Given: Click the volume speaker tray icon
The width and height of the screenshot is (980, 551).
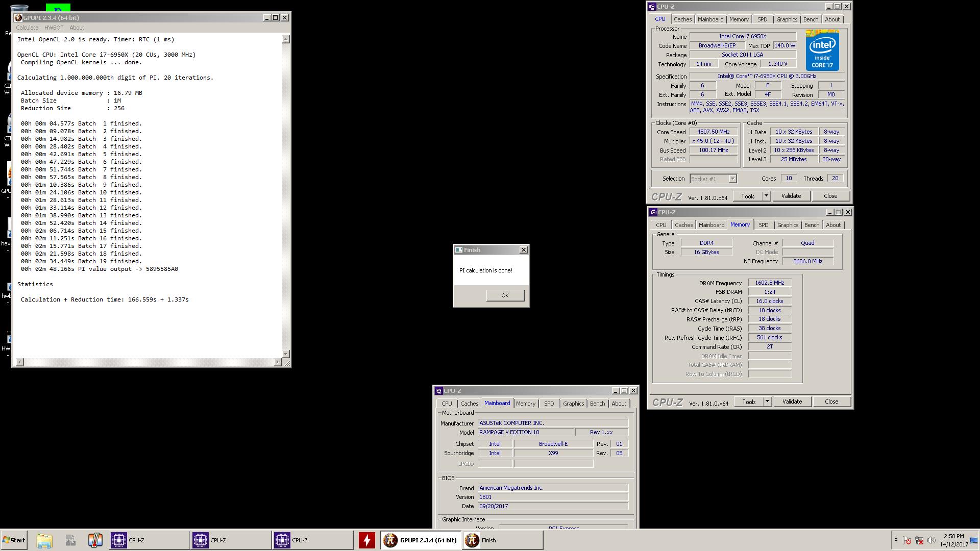Looking at the screenshot, I should point(931,540).
